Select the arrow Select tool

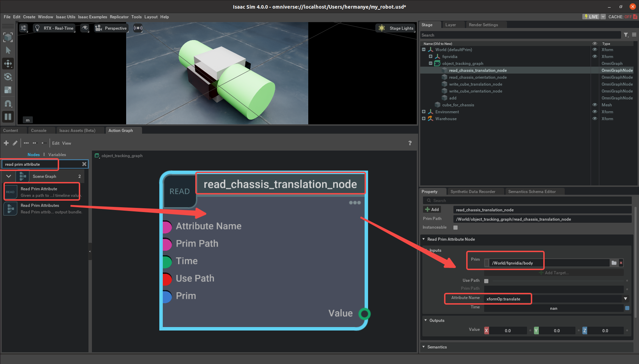[8, 50]
